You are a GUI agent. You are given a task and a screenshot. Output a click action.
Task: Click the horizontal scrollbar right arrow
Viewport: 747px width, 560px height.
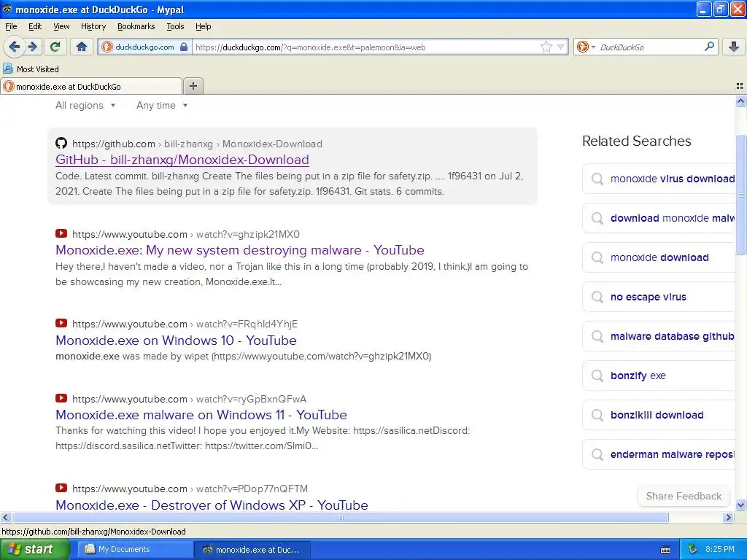click(x=729, y=517)
